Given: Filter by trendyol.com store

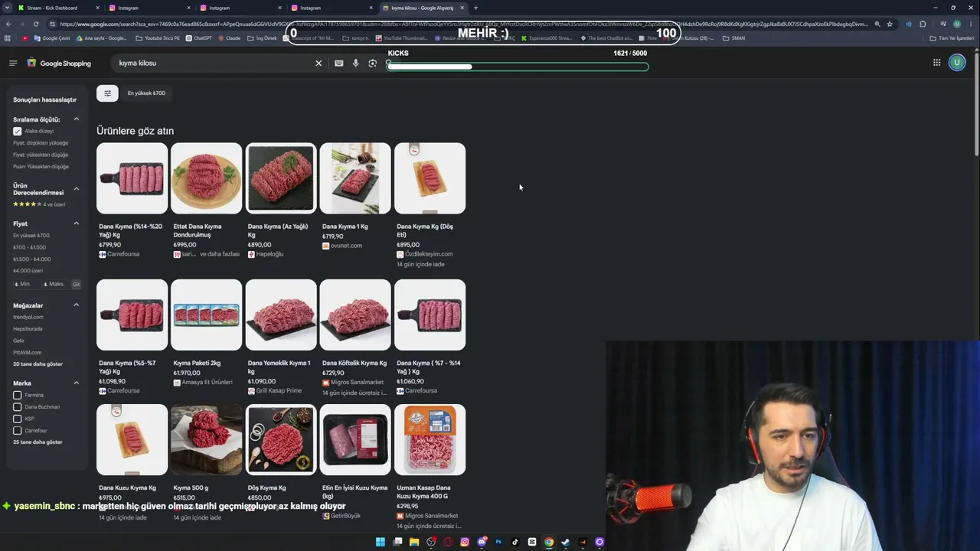Looking at the screenshot, I should [x=28, y=317].
